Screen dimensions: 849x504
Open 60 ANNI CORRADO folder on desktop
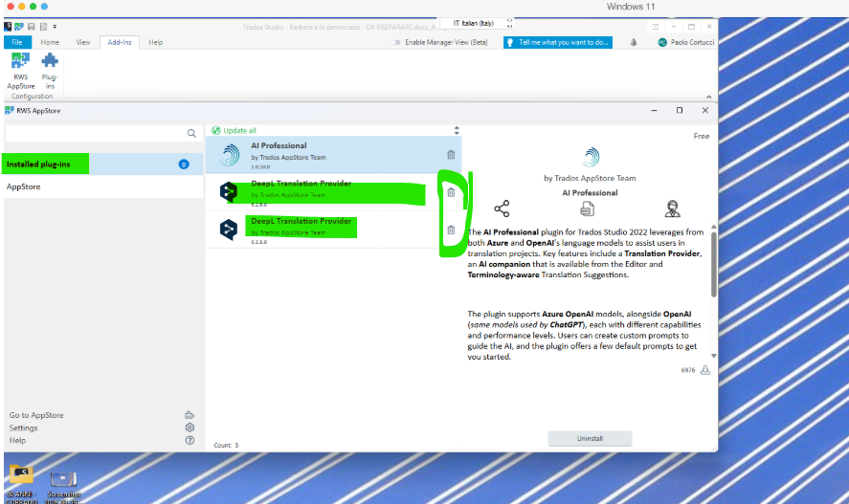point(21,484)
